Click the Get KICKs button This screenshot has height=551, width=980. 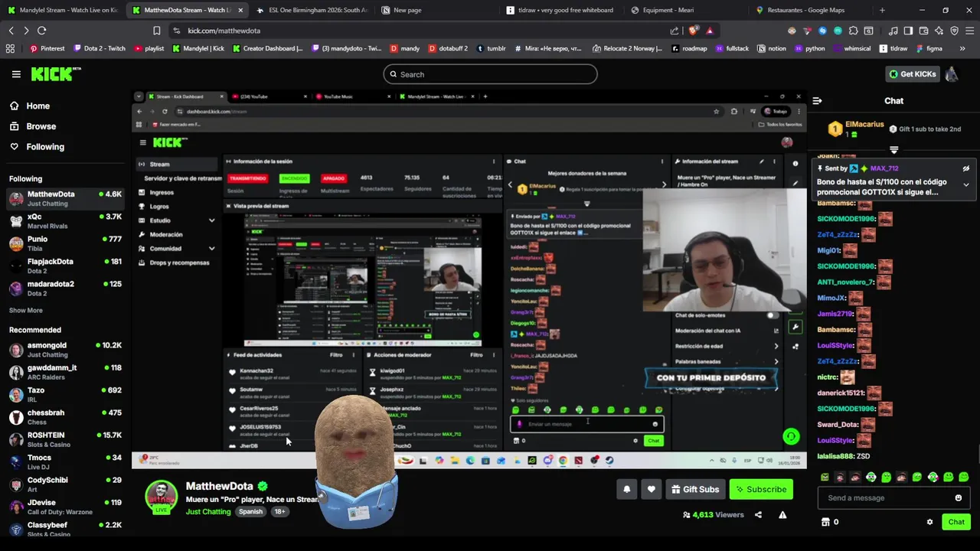coord(912,74)
